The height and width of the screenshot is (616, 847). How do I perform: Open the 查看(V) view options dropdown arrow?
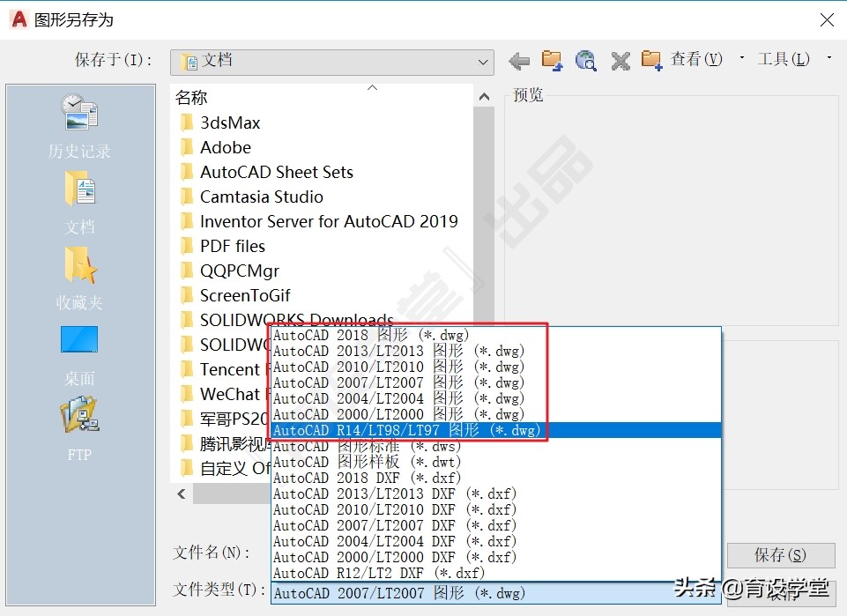tap(743, 58)
